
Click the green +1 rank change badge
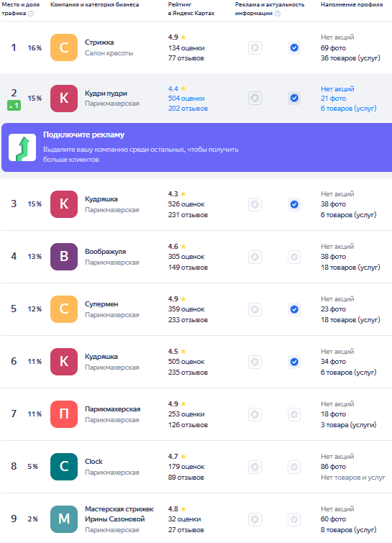pos(14,106)
